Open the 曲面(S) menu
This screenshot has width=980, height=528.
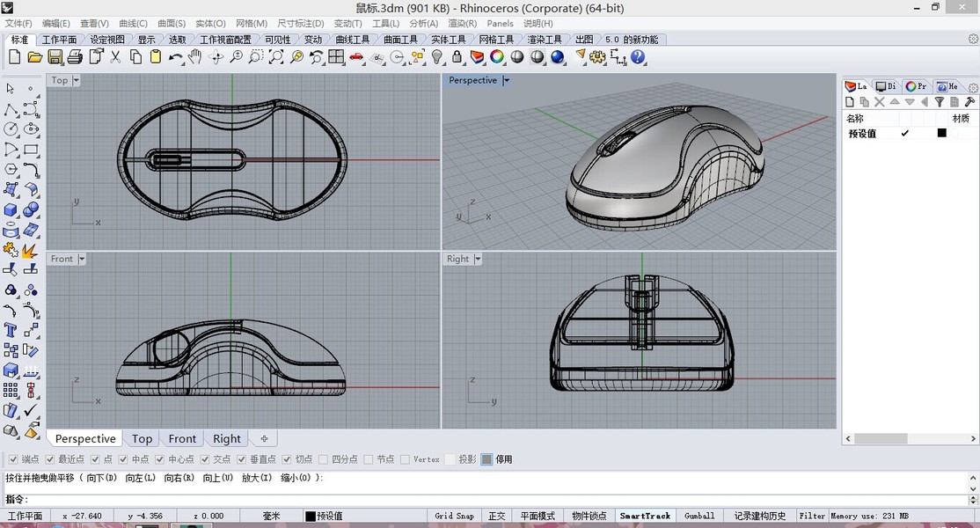[172, 23]
